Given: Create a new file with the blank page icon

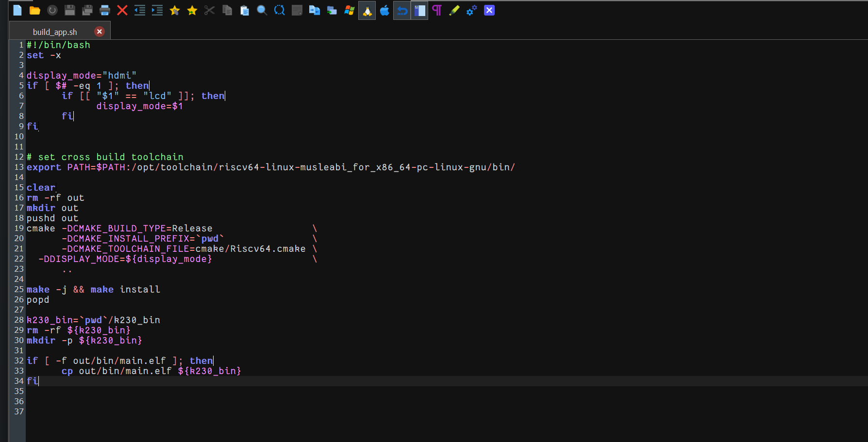Looking at the screenshot, I should [x=17, y=10].
